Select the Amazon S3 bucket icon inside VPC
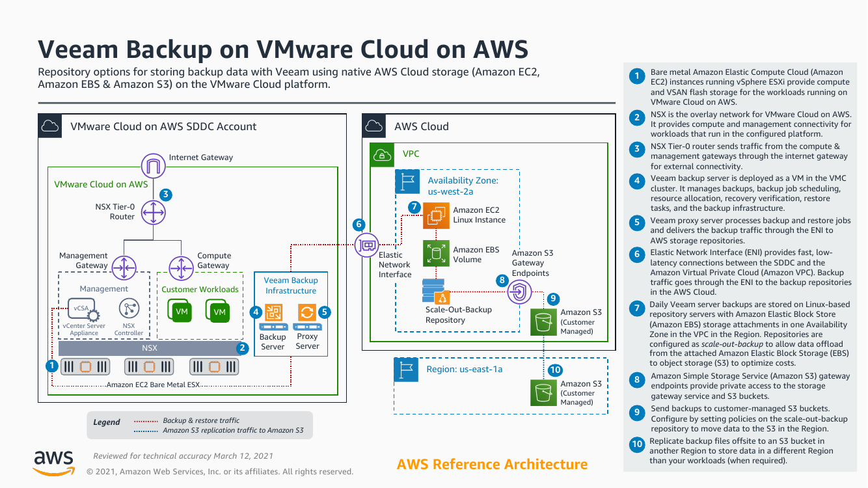 (x=542, y=322)
